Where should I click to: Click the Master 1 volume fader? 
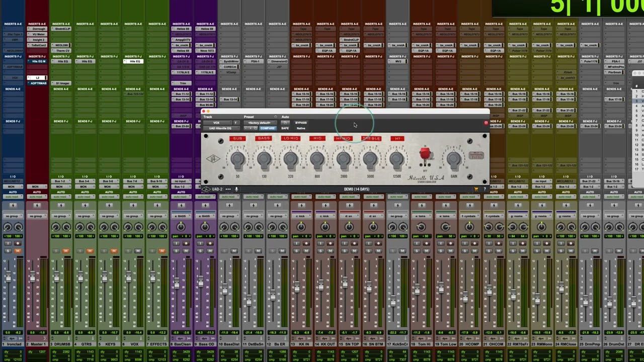click(32, 277)
